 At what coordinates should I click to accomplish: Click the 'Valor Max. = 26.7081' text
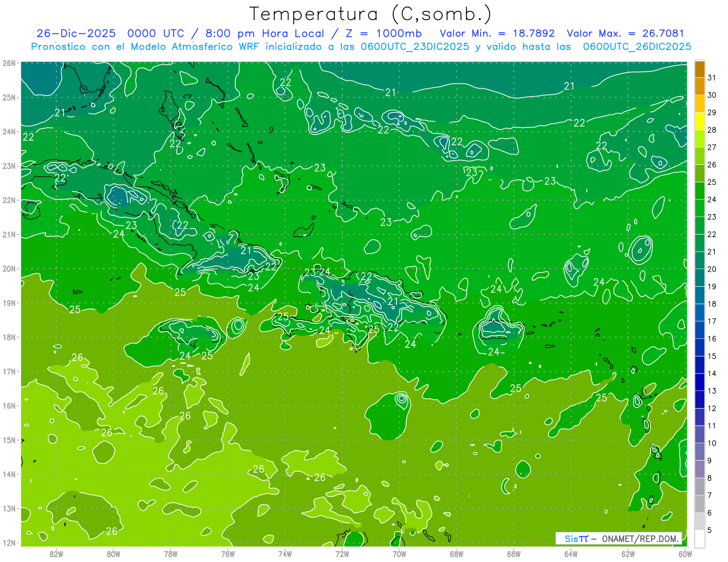[x=625, y=33]
